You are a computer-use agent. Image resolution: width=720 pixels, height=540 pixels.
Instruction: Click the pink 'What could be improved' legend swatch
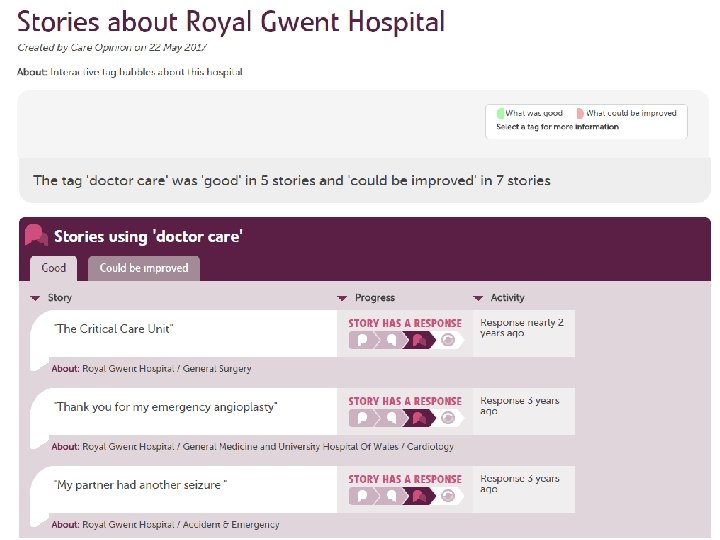pyautogui.click(x=580, y=114)
